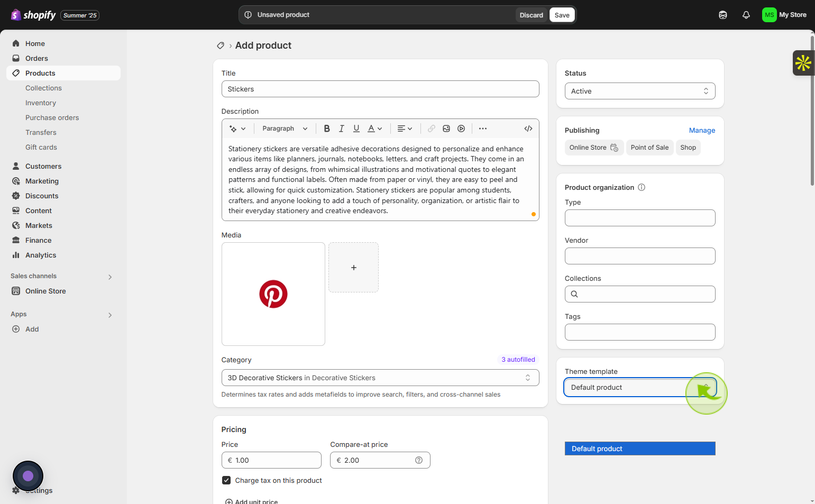Image resolution: width=815 pixels, height=504 pixels.
Task: Click the Add apps plus icon
Action: click(x=16, y=329)
